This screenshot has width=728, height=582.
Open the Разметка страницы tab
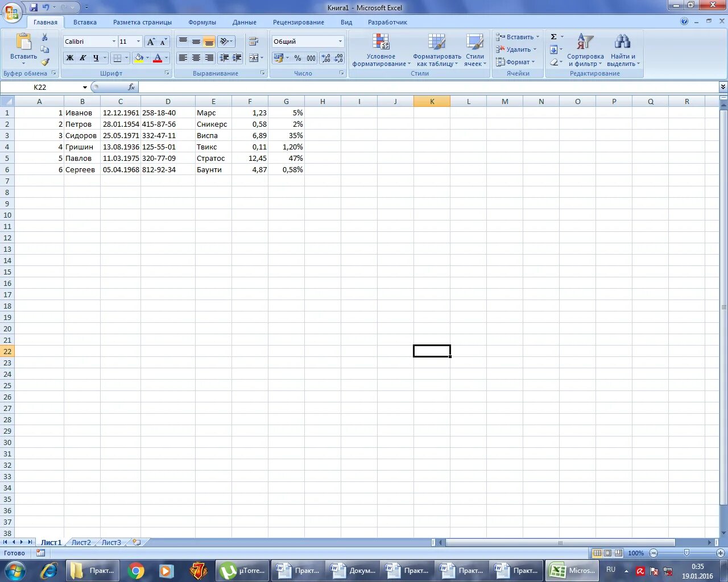(x=142, y=22)
